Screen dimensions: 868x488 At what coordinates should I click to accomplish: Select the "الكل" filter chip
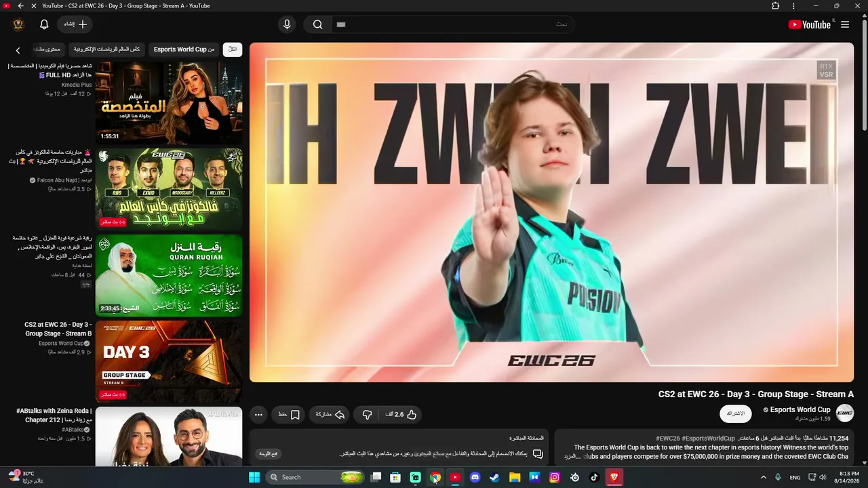(x=233, y=49)
